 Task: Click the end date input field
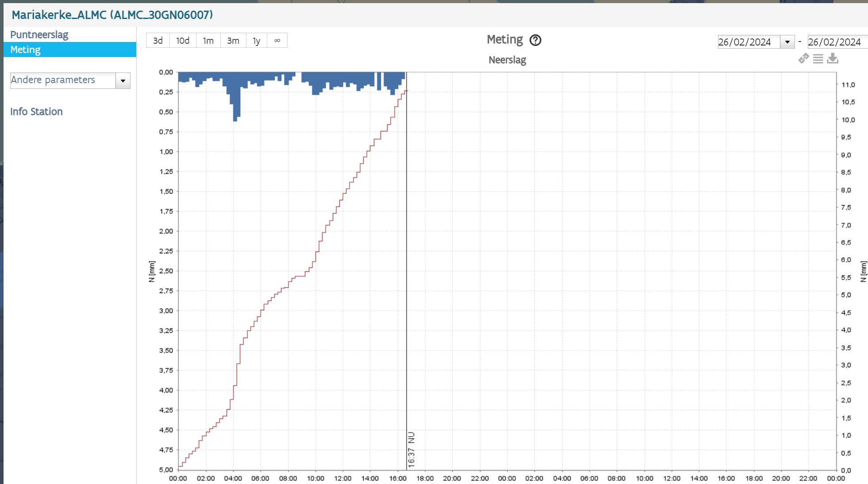(837, 42)
